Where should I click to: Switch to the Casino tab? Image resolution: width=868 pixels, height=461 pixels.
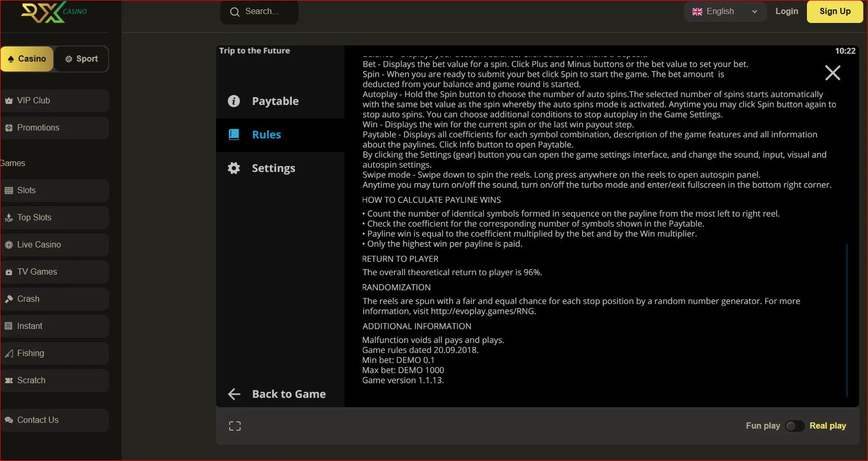(x=27, y=59)
